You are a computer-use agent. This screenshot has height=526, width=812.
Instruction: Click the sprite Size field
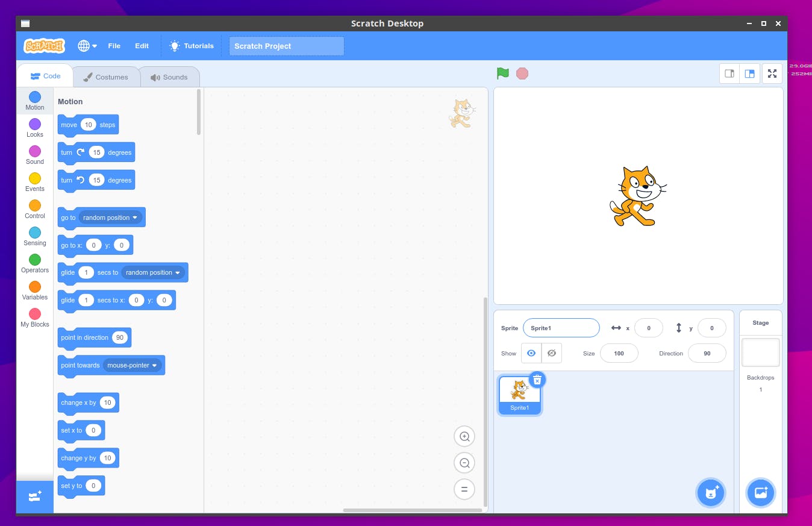[619, 354]
